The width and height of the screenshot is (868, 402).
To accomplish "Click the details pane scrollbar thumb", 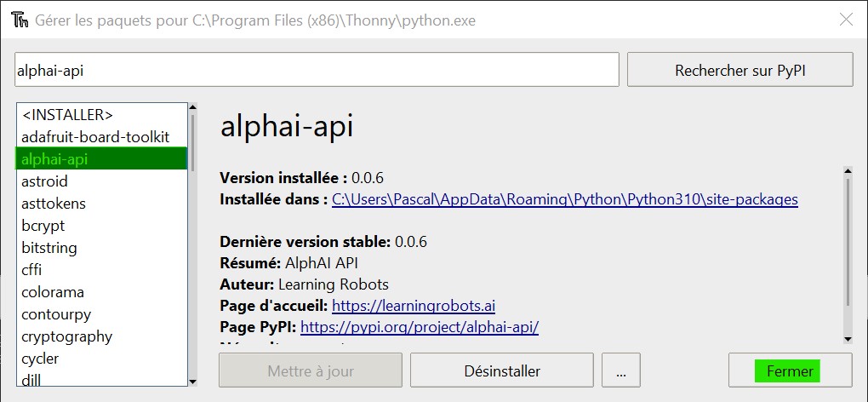I will (848, 243).
